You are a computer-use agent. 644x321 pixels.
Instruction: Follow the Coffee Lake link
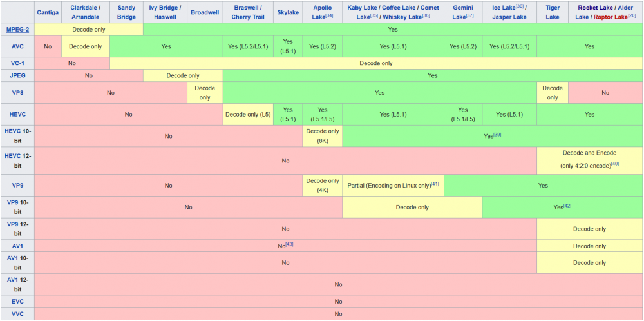399,8
